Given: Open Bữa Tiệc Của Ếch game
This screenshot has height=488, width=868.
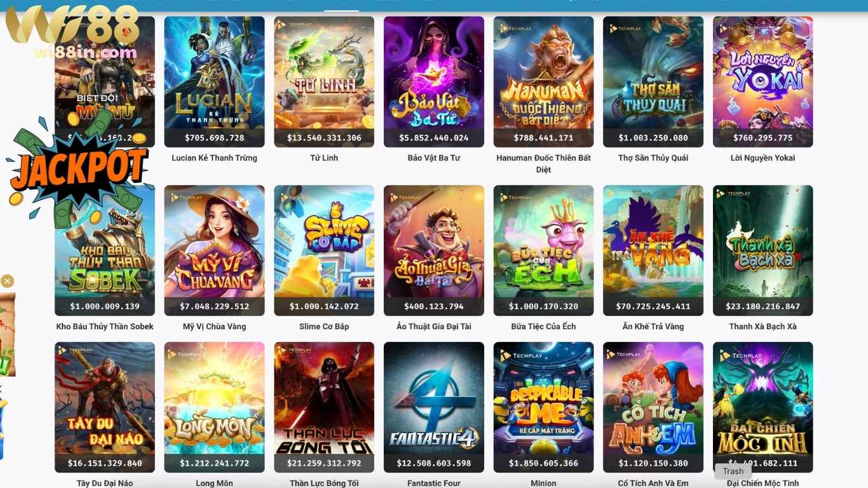Looking at the screenshot, I should pyautogui.click(x=543, y=250).
